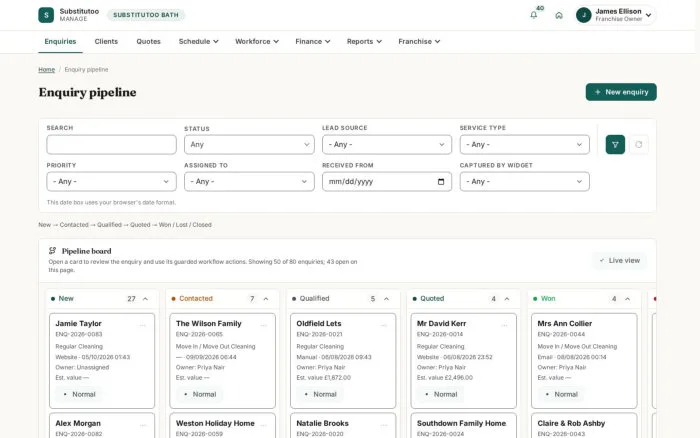Open the ellipsis menu on the Jamie Taylor card

143,325
